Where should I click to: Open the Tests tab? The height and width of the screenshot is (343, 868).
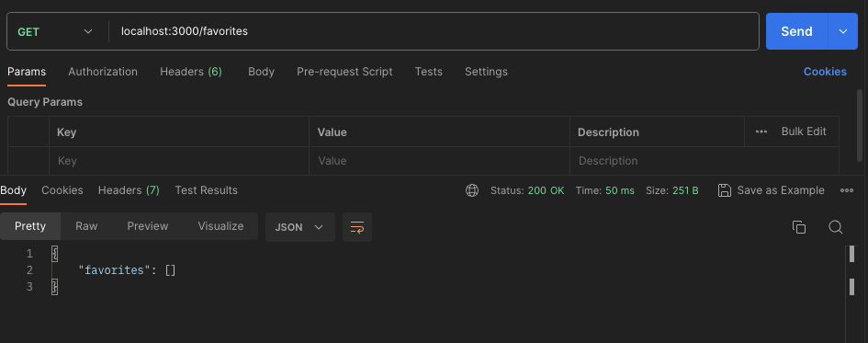click(428, 72)
